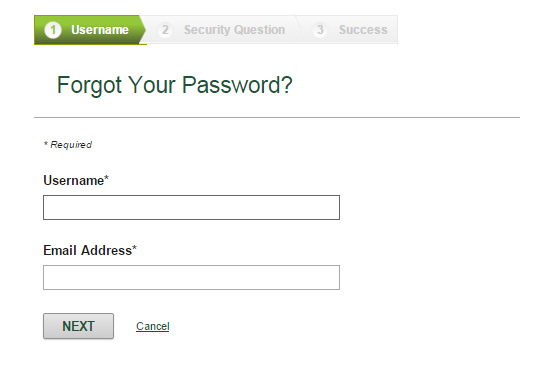
Task: Click the arrow tip of Username step
Action: tap(143, 30)
